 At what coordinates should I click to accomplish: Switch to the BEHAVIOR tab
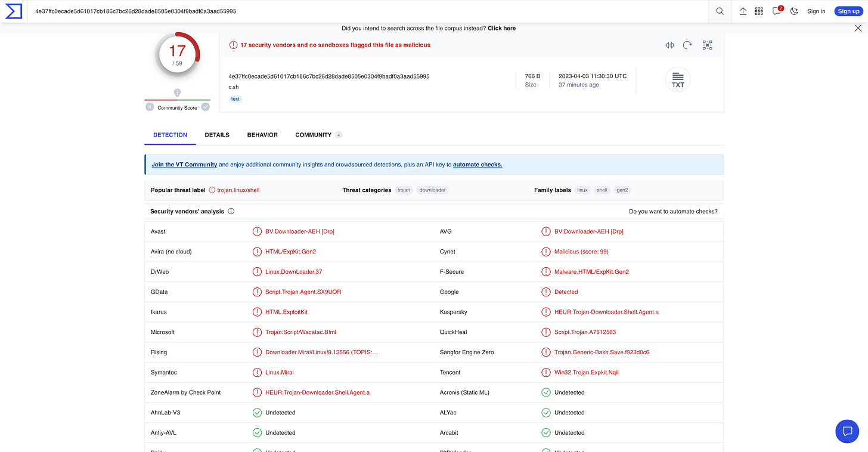point(262,135)
